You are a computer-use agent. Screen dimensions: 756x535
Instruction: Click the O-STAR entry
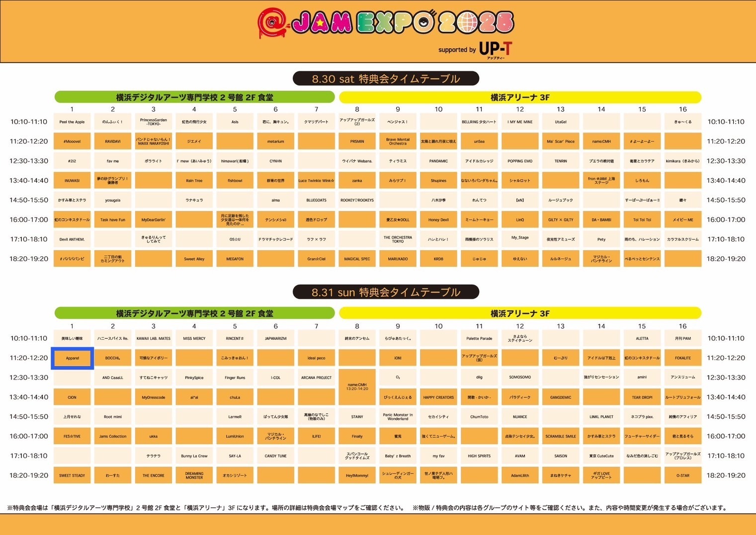pyautogui.click(x=683, y=475)
